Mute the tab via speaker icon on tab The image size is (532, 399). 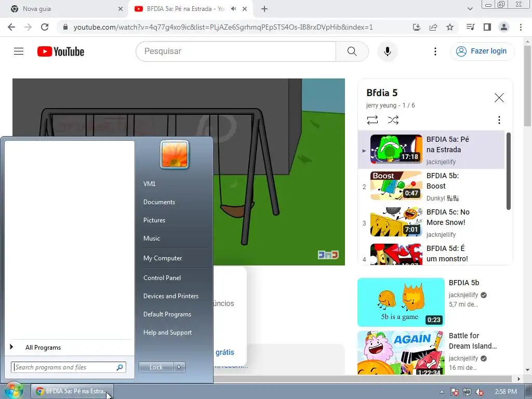[x=233, y=9]
